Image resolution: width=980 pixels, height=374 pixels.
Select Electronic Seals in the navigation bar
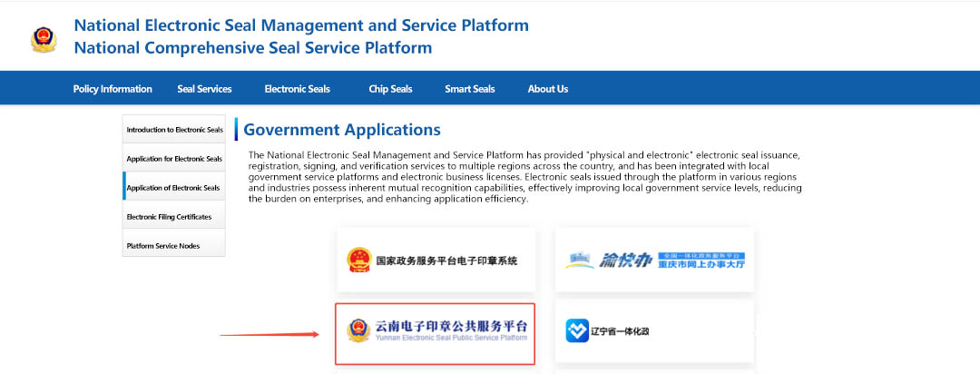click(x=297, y=89)
